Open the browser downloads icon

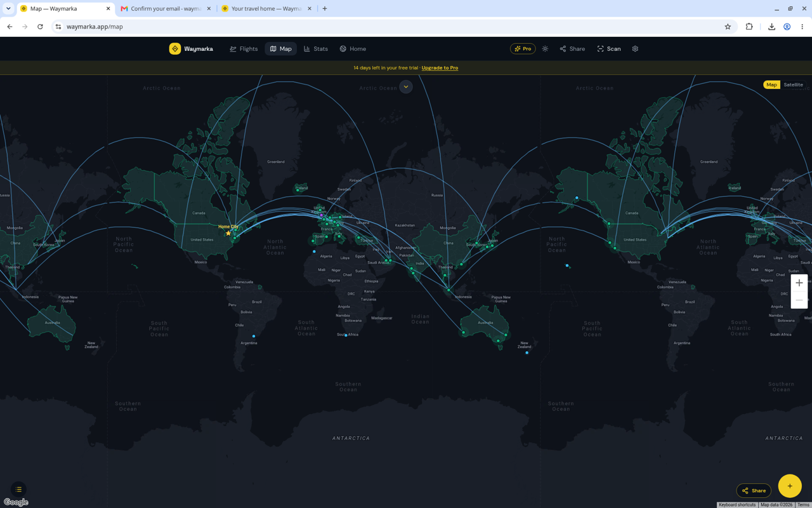pos(771,27)
